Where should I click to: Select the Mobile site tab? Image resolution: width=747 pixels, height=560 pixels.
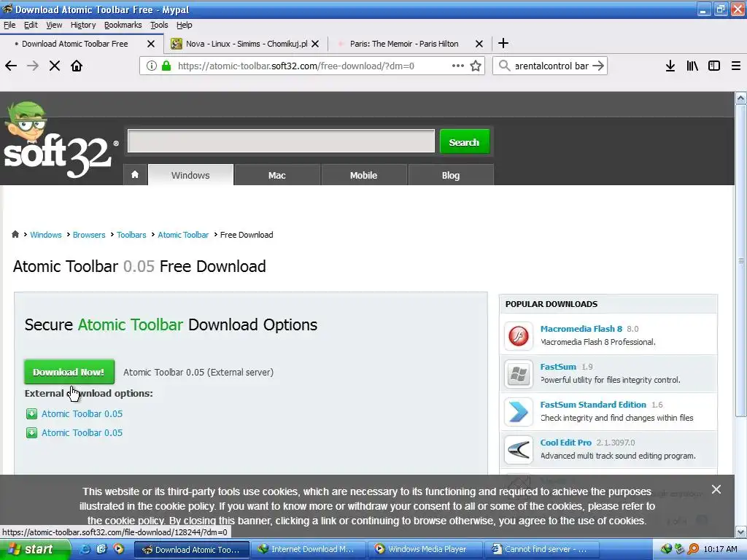tap(363, 175)
